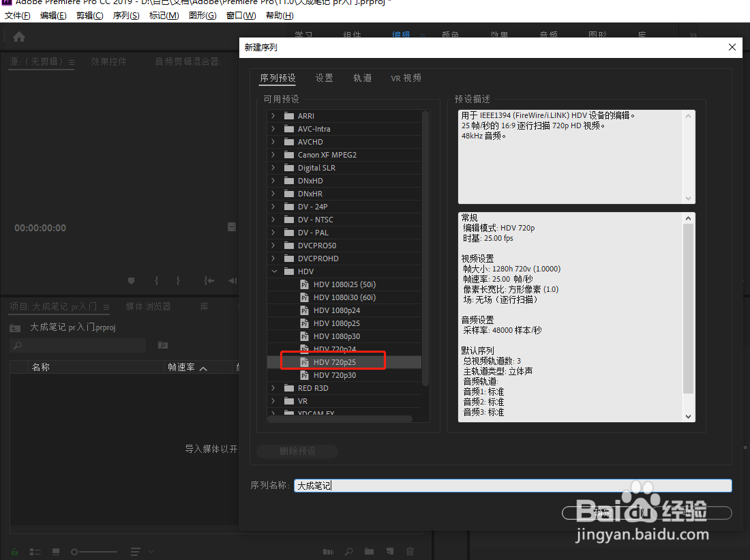Expand the Canon XF MPEG2 folder
The image size is (750, 560).
coord(273,155)
